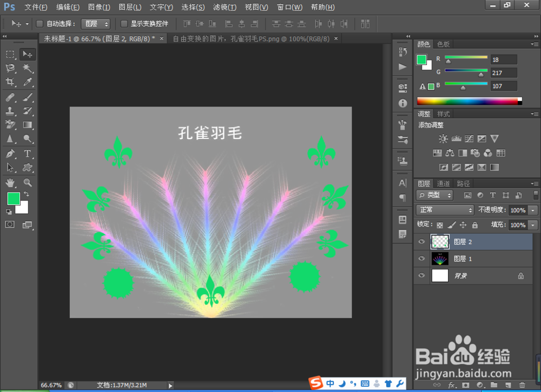Open the 滤镜 menu
The width and height of the screenshot is (541, 392).
[225, 7]
